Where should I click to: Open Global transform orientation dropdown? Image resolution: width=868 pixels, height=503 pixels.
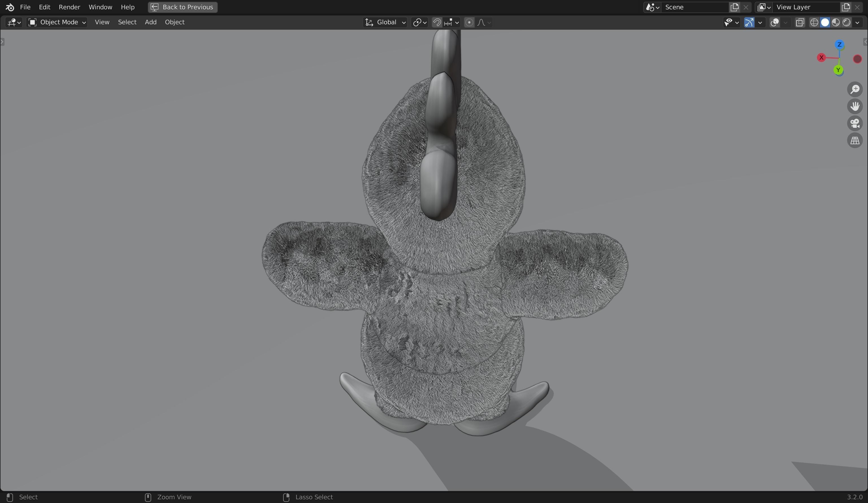coord(385,22)
